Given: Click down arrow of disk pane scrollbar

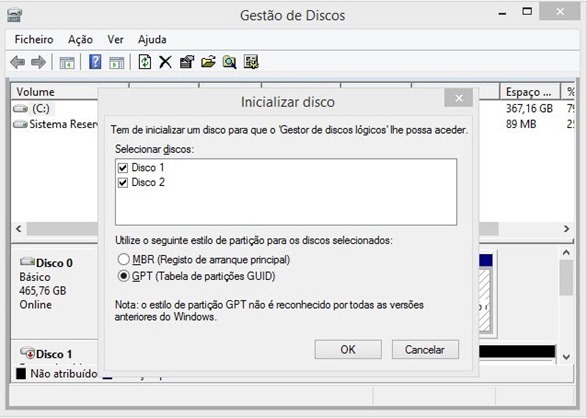Looking at the screenshot, I should (x=566, y=357).
